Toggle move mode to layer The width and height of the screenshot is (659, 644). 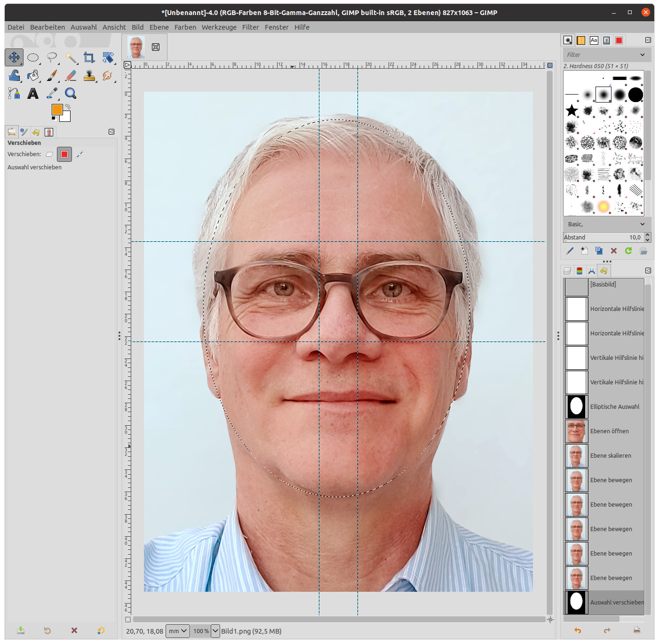coord(49,154)
